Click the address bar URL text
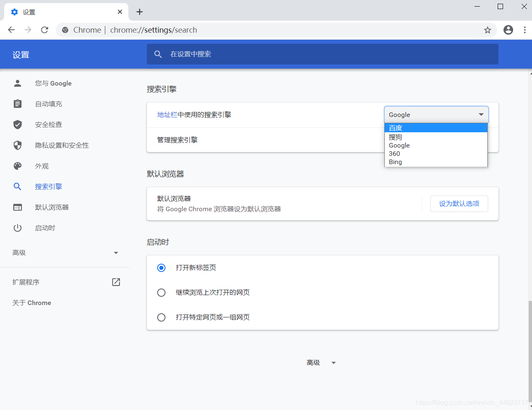 [x=153, y=30]
